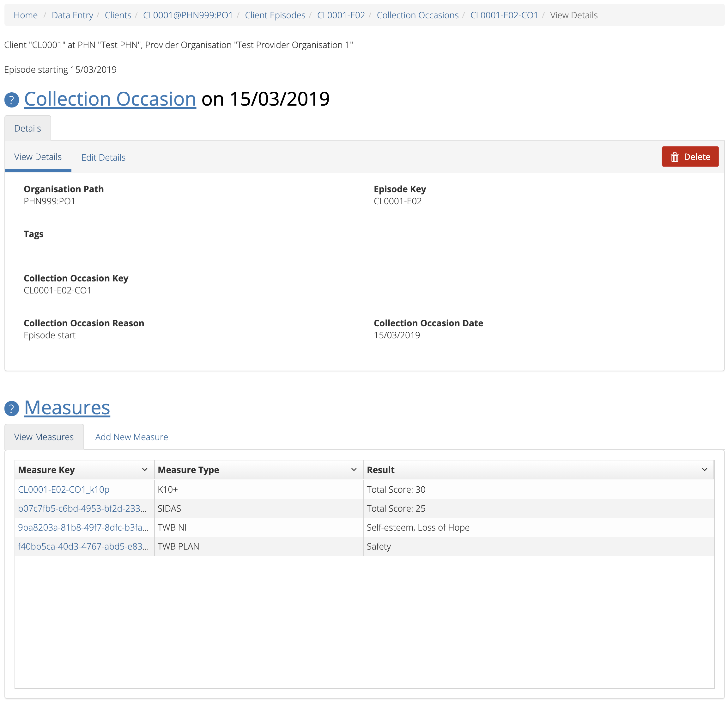Switch to the Edit Details tab
Image resolution: width=728 pixels, height=702 pixels.
click(103, 157)
